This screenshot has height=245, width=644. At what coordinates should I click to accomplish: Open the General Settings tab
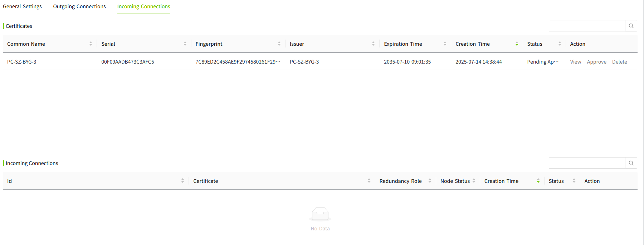pyautogui.click(x=22, y=6)
